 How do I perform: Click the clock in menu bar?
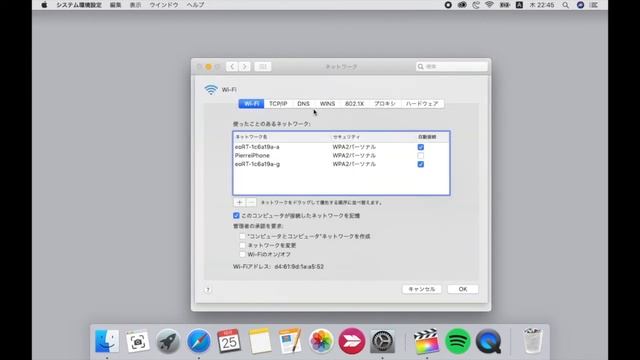click(x=542, y=5)
